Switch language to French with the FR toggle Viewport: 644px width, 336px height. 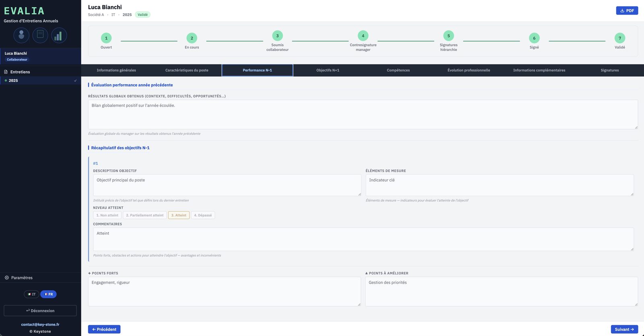click(48, 294)
